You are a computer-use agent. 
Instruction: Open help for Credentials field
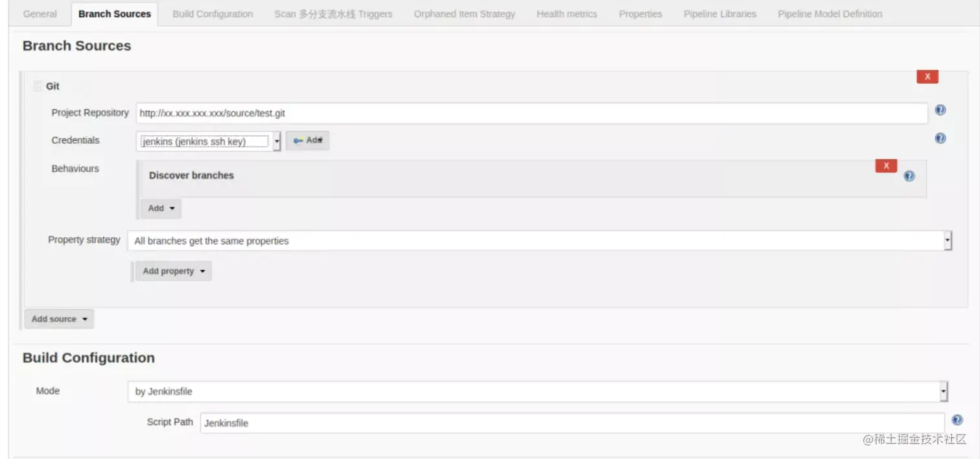(940, 138)
